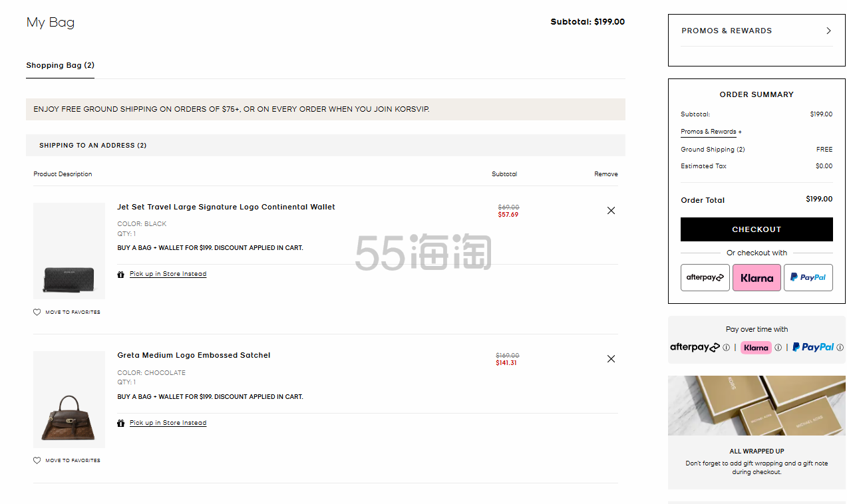Checkout with PayPal button

(808, 277)
